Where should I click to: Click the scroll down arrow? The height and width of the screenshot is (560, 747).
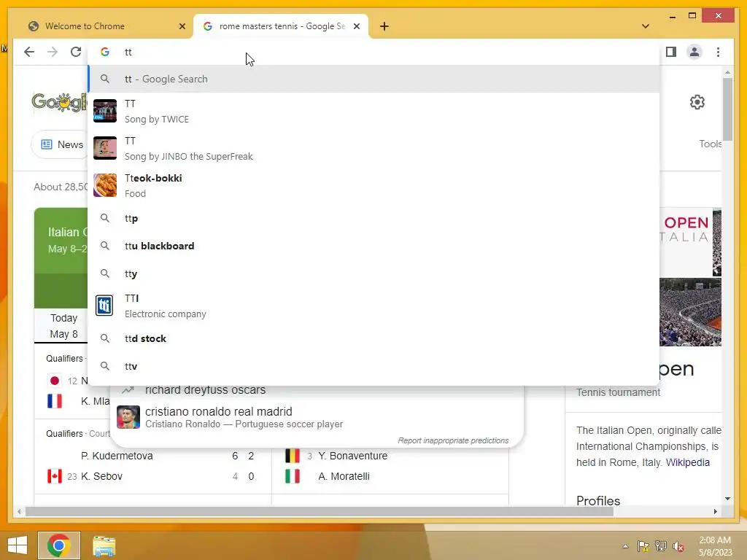[x=727, y=499]
